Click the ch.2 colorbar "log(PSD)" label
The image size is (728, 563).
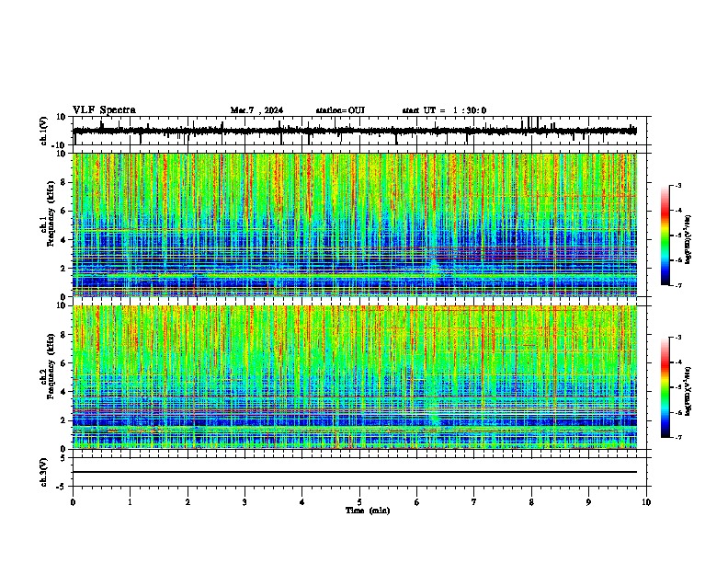point(688,391)
